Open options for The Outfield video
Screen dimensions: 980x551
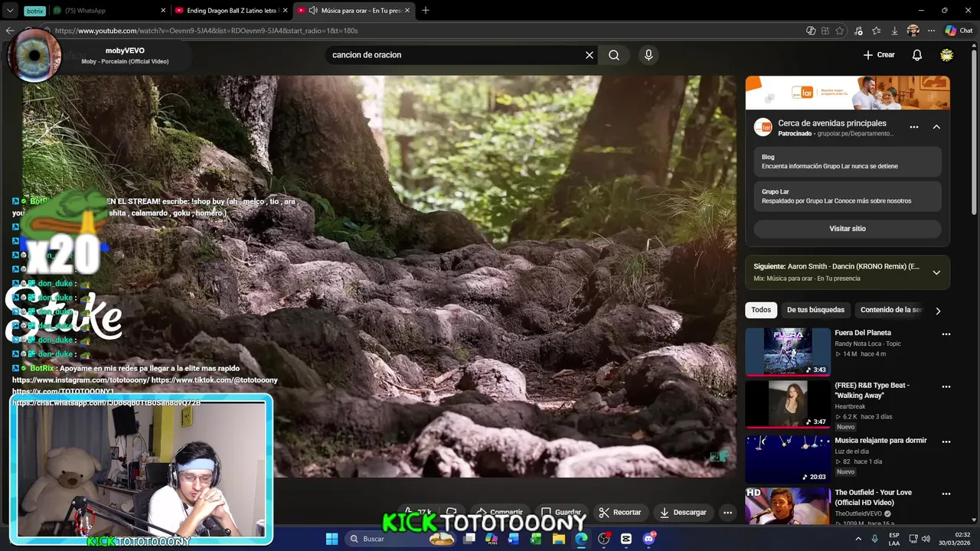coord(946,494)
